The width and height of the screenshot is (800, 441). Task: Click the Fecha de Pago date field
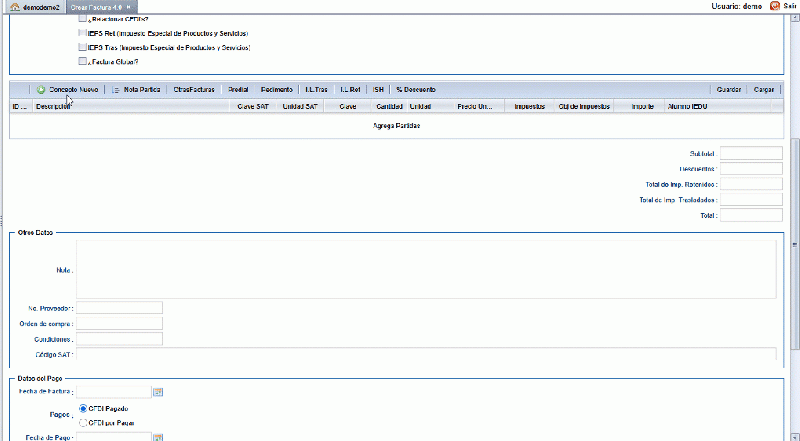pyautogui.click(x=114, y=437)
